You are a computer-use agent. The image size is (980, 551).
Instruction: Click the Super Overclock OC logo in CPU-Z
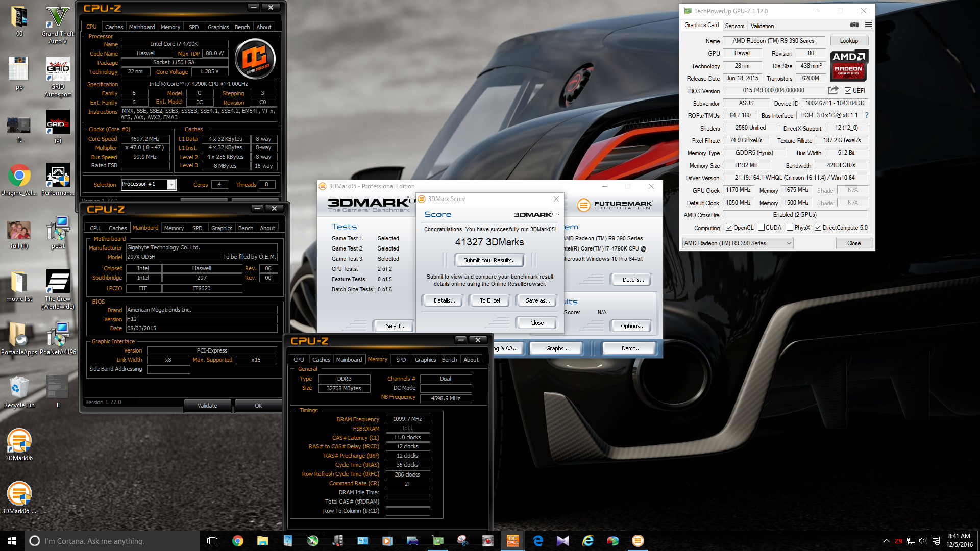pyautogui.click(x=255, y=59)
